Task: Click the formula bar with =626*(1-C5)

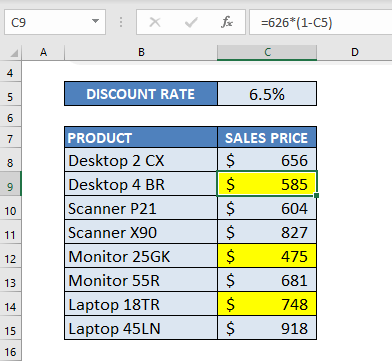Action: point(321,22)
